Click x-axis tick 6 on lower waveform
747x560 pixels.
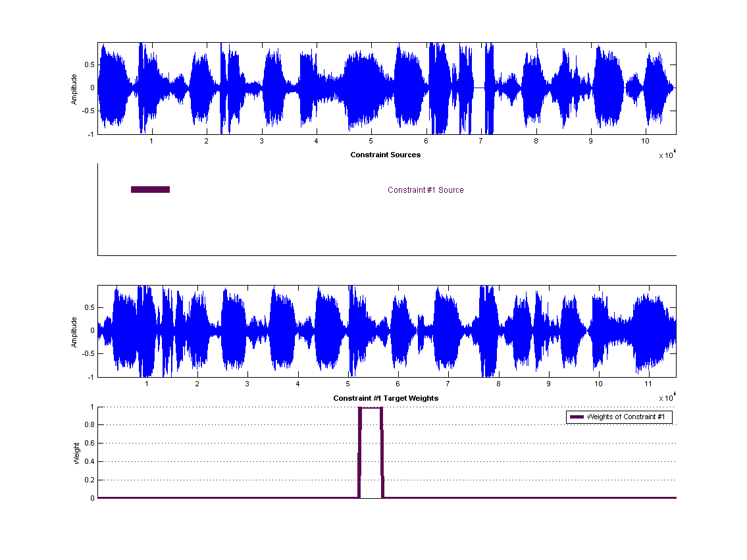pos(398,384)
